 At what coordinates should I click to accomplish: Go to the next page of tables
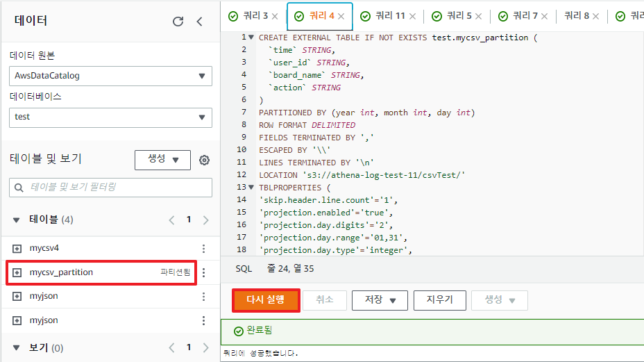click(x=206, y=220)
